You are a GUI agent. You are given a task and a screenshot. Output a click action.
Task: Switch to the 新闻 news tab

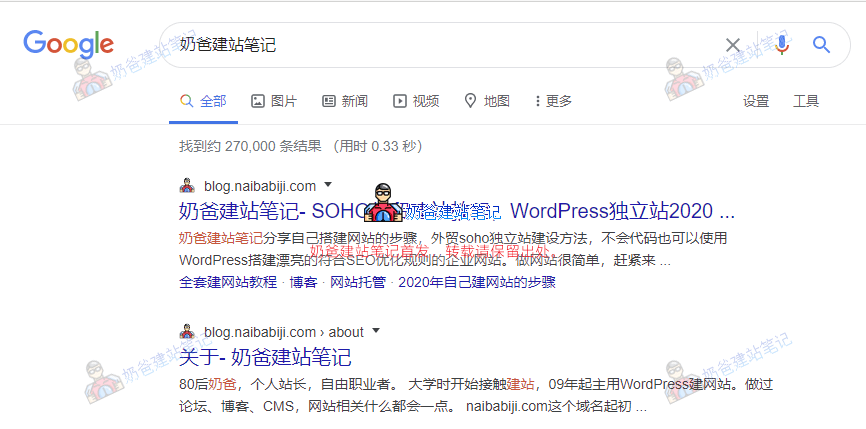tap(344, 101)
